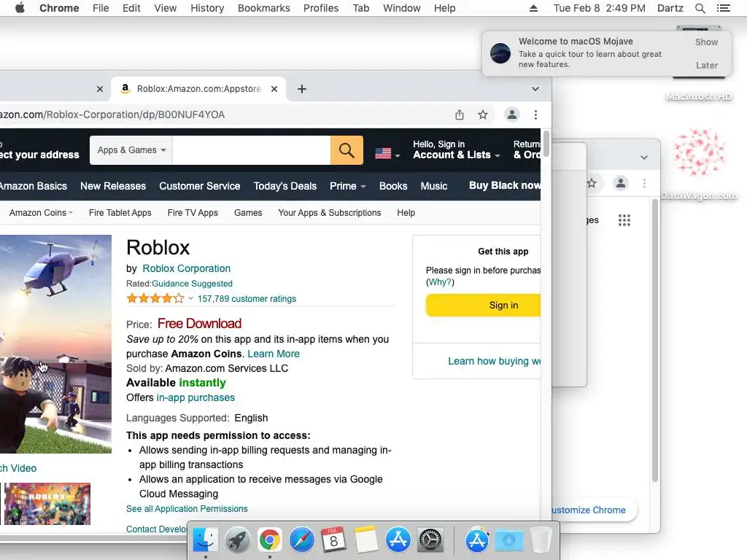
Task: Open the History menu
Action: point(206,8)
